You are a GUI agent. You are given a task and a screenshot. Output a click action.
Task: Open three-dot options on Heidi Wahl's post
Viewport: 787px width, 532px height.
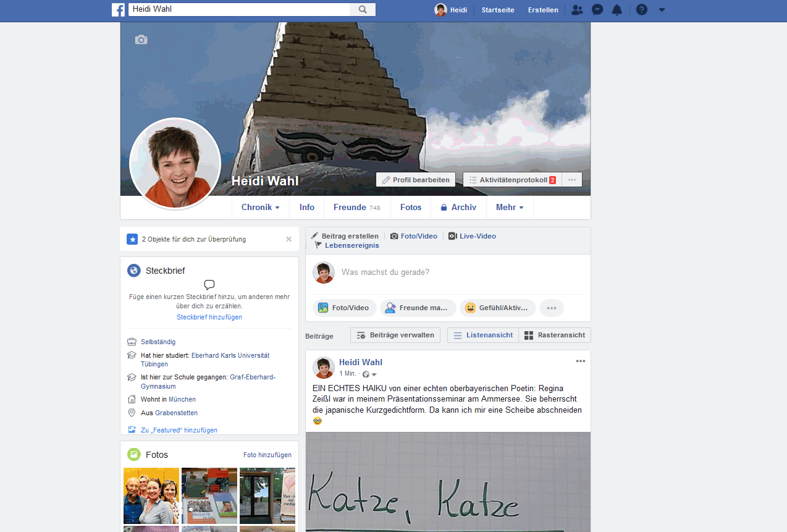pos(580,361)
